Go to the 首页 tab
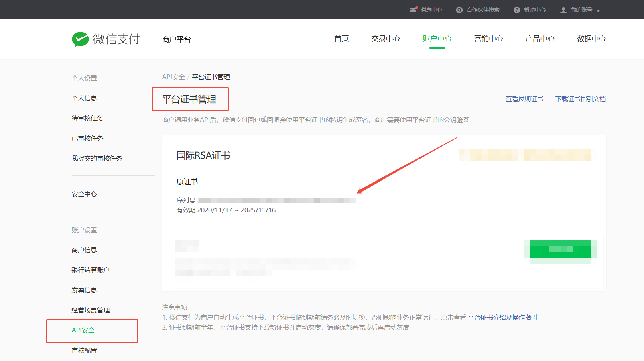The image size is (644, 361). tap(341, 39)
